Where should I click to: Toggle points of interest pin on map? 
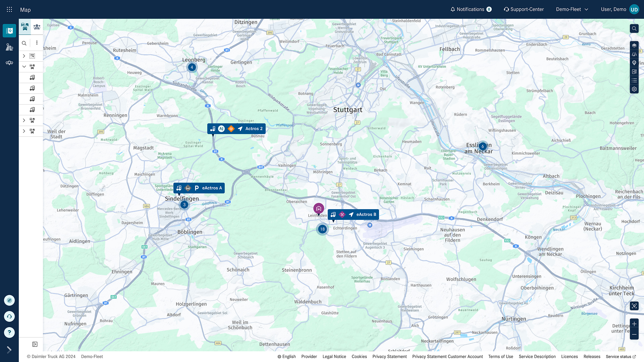point(634,63)
